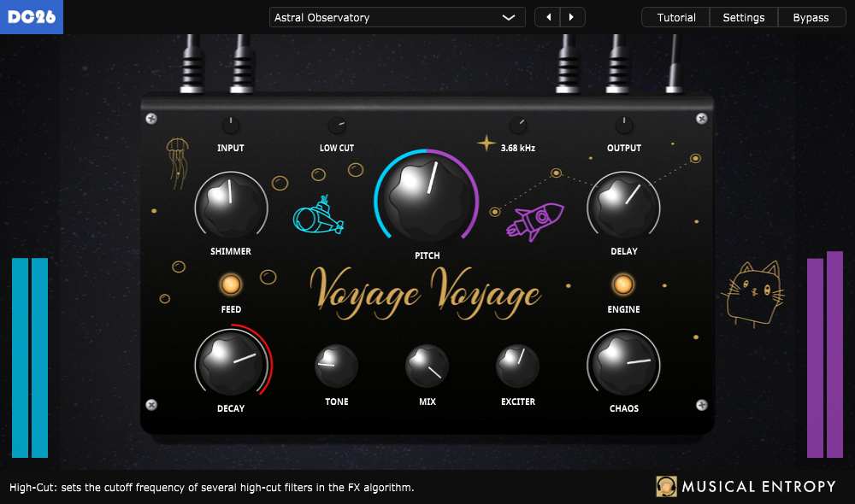855x504 pixels.
Task: Click the small high-cut knob above 3.68 kHz
Action: point(518,126)
